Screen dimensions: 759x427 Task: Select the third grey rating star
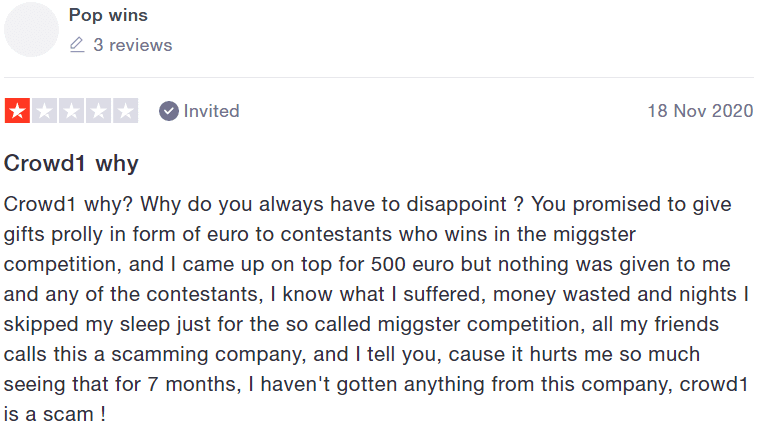click(x=72, y=111)
